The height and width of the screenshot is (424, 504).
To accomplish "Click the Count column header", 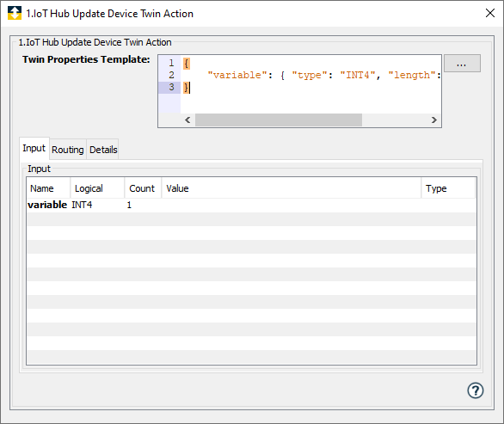I will click(143, 188).
